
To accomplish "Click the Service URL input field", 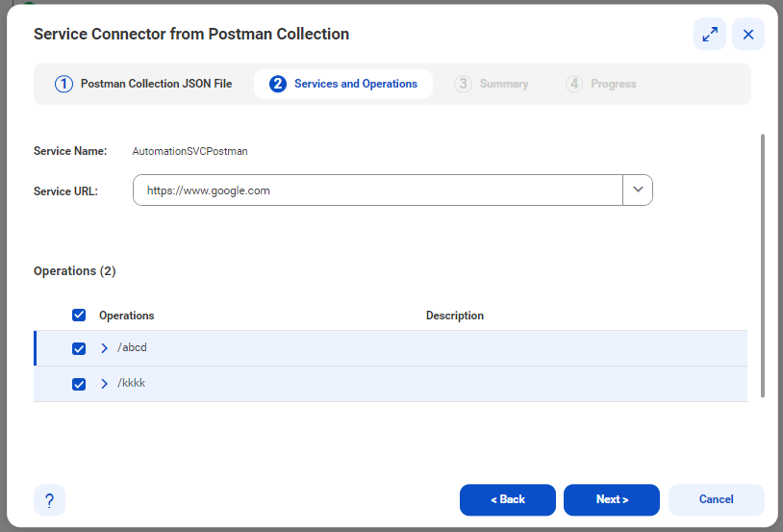I will pos(377,190).
